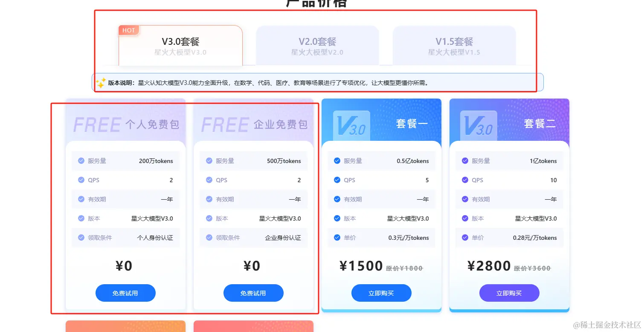Click the V3.0 logo on 套餐一 card
The width and height of the screenshot is (644, 332).
tap(351, 125)
